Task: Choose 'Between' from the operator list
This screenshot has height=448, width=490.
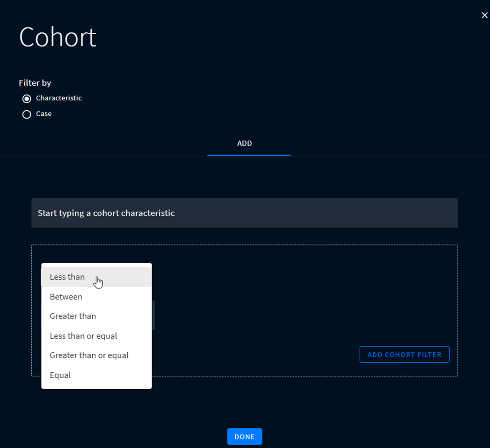Action: click(97, 297)
